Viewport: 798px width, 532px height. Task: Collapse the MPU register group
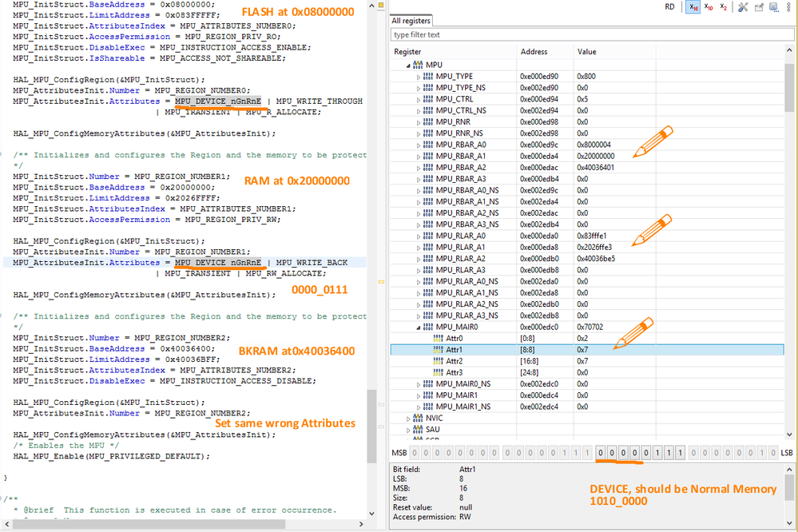click(410, 65)
